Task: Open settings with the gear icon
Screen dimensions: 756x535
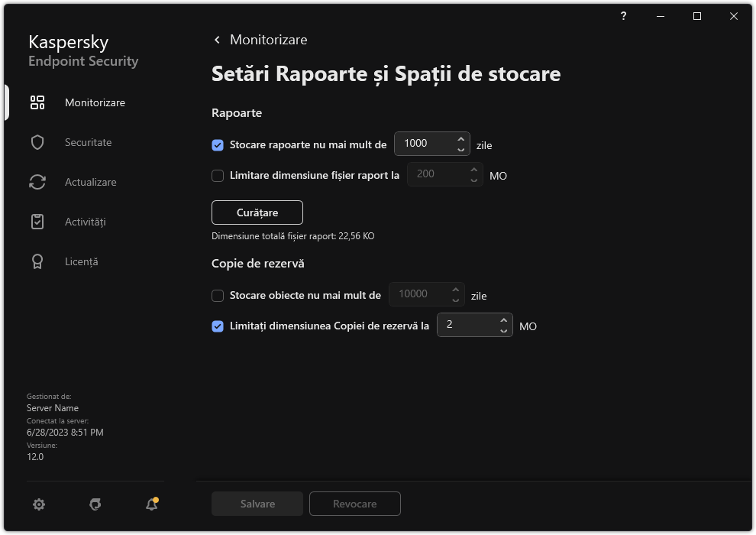Action: tap(39, 504)
